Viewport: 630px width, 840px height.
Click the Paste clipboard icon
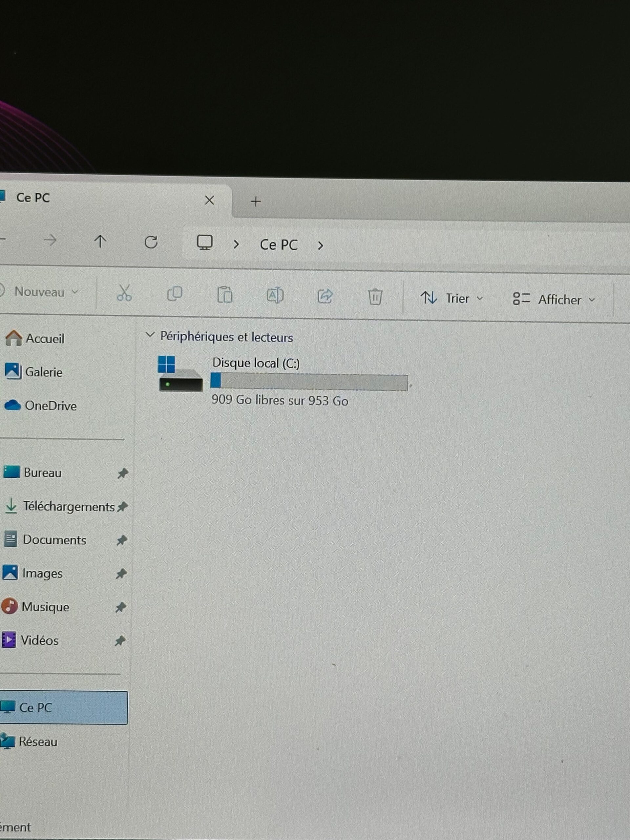point(225,295)
